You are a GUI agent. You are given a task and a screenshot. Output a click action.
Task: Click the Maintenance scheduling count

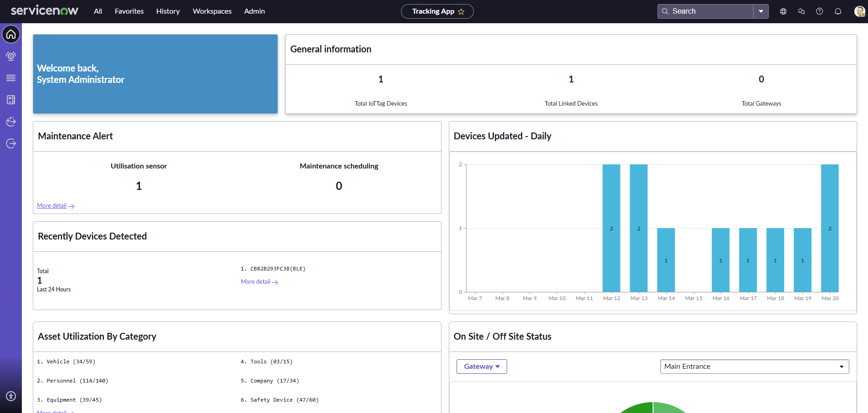[339, 186]
